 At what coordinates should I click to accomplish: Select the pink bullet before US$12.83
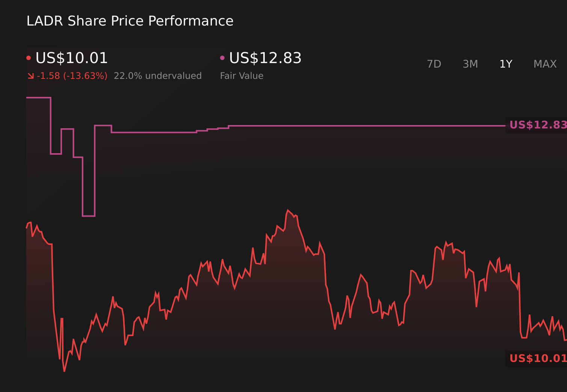[223, 57]
